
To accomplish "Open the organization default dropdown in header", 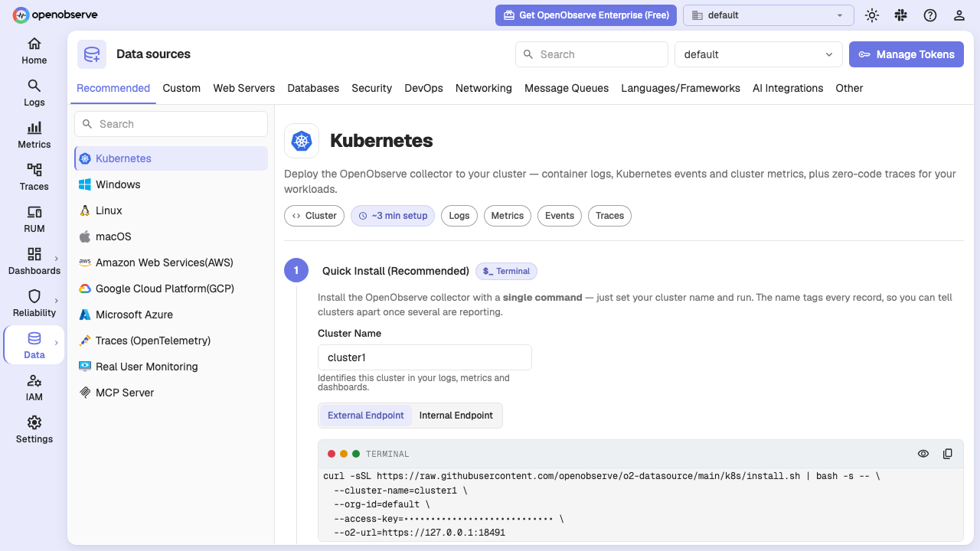I will pyautogui.click(x=768, y=15).
